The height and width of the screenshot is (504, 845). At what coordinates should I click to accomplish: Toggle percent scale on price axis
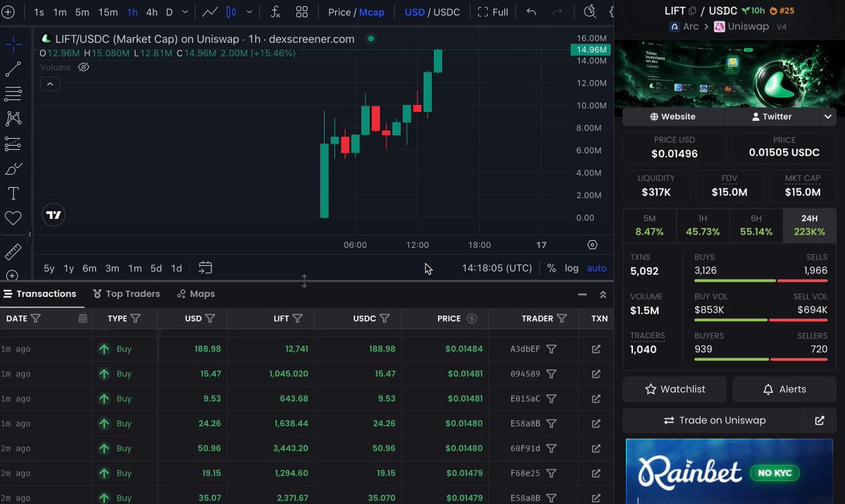[551, 268]
